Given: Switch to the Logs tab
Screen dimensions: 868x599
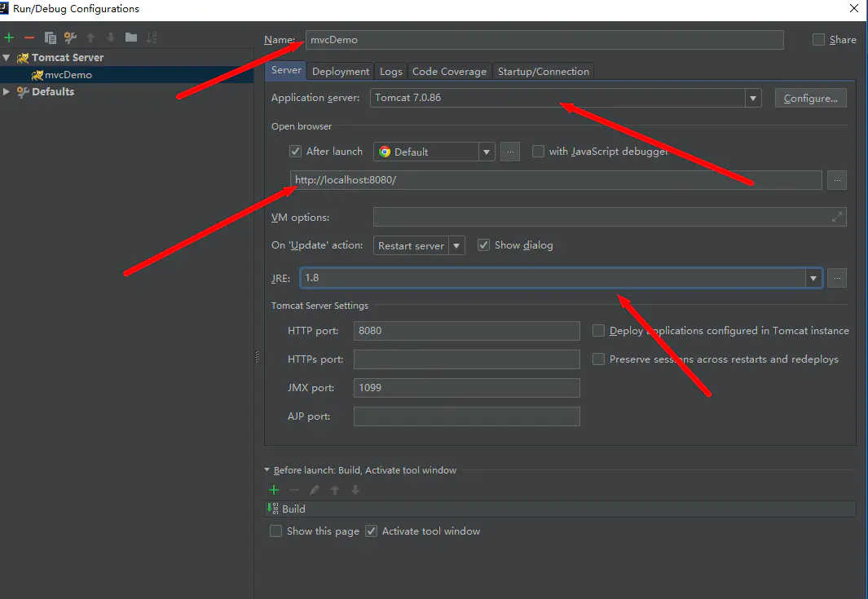Looking at the screenshot, I should pyautogui.click(x=391, y=72).
